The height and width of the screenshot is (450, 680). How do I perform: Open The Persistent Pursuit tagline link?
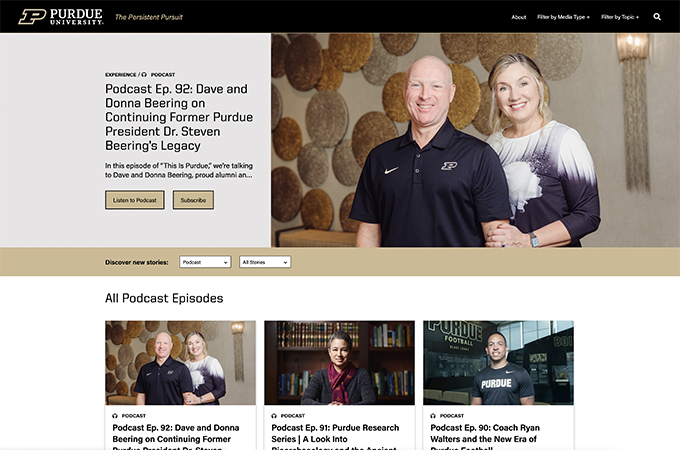(x=149, y=17)
